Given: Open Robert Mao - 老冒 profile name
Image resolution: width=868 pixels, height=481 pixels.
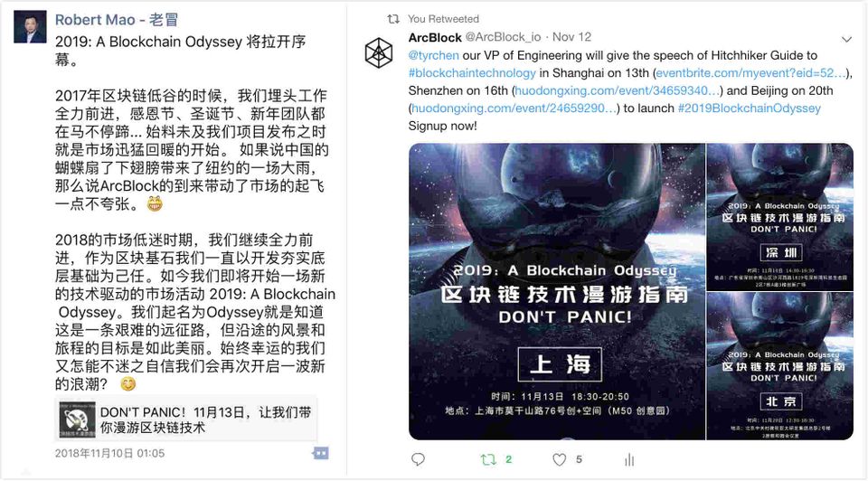Looking at the screenshot, I should click(x=117, y=20).
